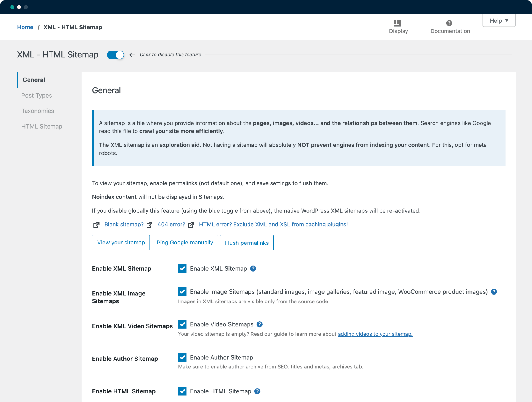Click external link icon before Blank sitemap

tap(96, 225)
